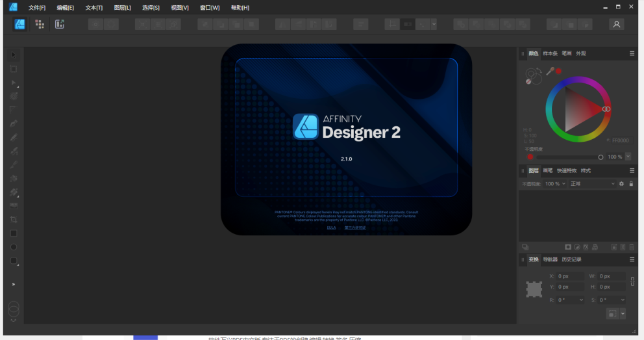This screenshot has height=340, width=644.
Task: Add new layer icon in Layers panel
Action: [614, 247]
